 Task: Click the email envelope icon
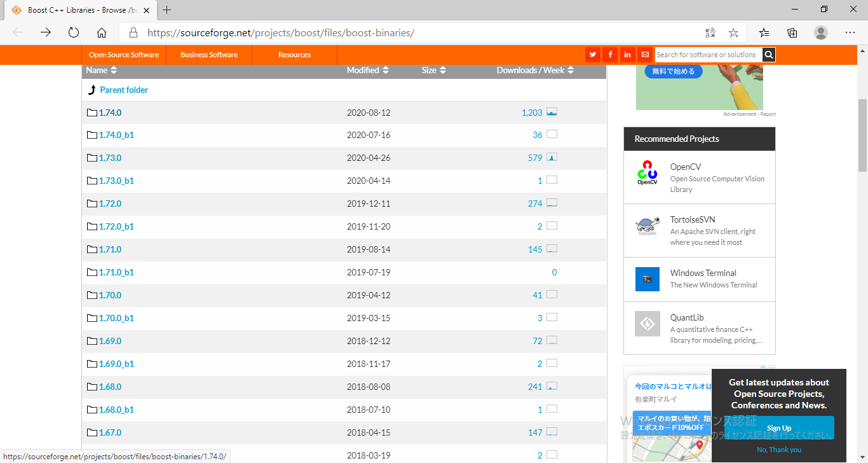pyautogui.click(x=645, y=55)
